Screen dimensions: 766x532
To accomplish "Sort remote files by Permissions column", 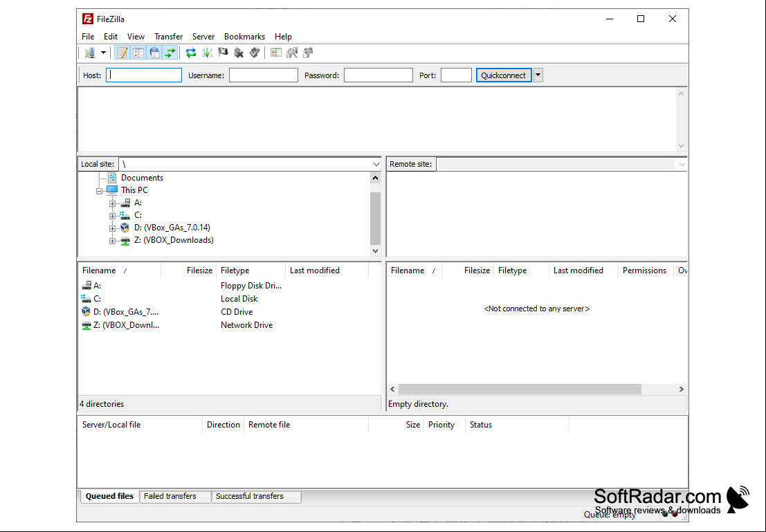I will coord(646,270).
